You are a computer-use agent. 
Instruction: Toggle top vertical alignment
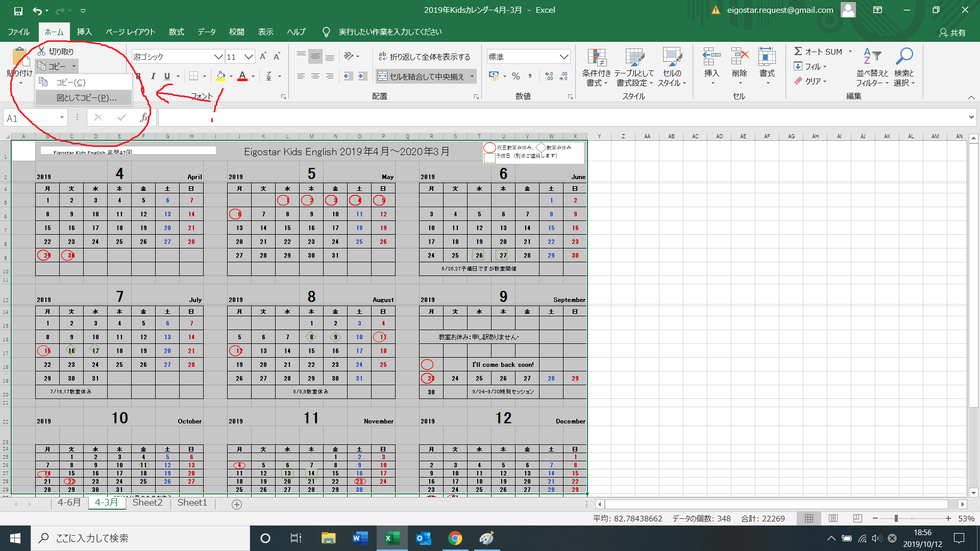301,56
